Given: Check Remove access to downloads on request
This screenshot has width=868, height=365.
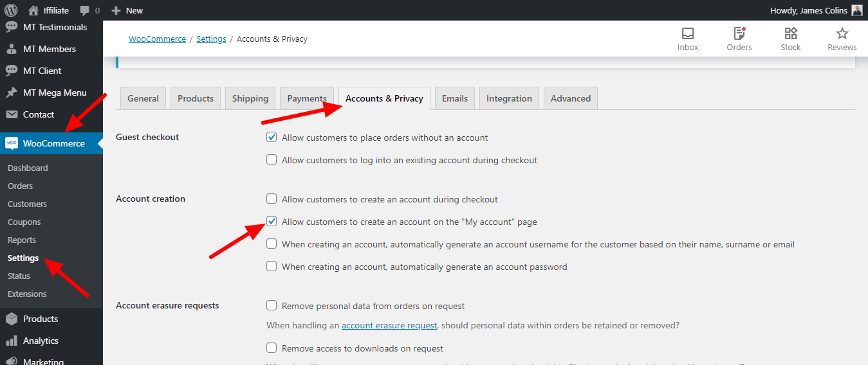Looking at the screenshot, I should 272,348.
